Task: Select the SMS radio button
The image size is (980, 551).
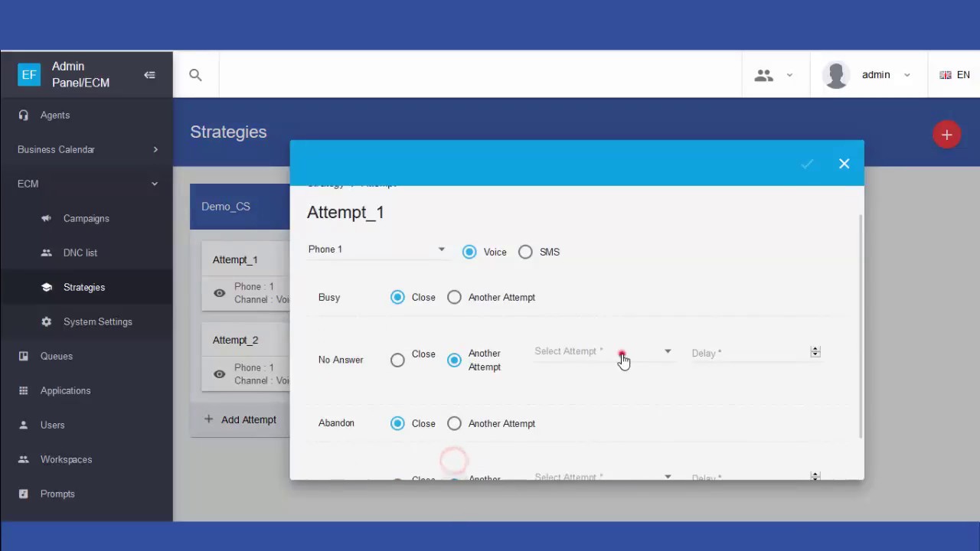Action: [x=525, y=252]
